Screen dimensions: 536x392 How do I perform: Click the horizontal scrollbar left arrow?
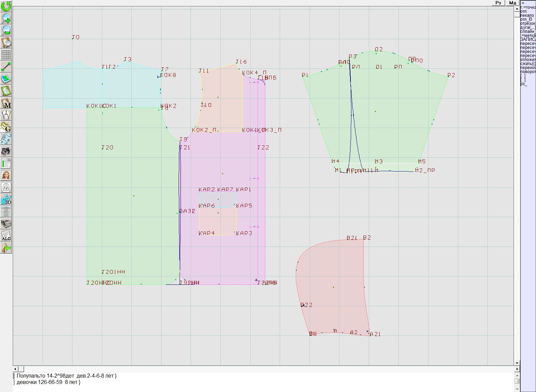15,369
